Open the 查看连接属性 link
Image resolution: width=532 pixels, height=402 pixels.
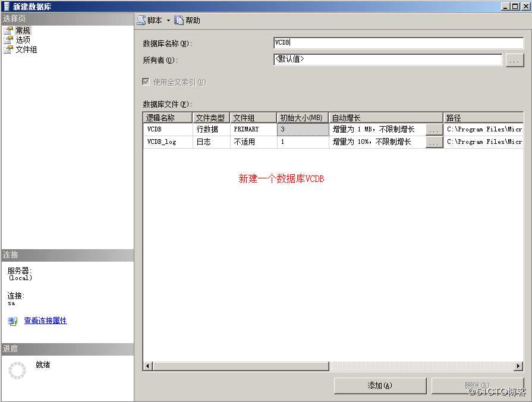click(45, 321)
